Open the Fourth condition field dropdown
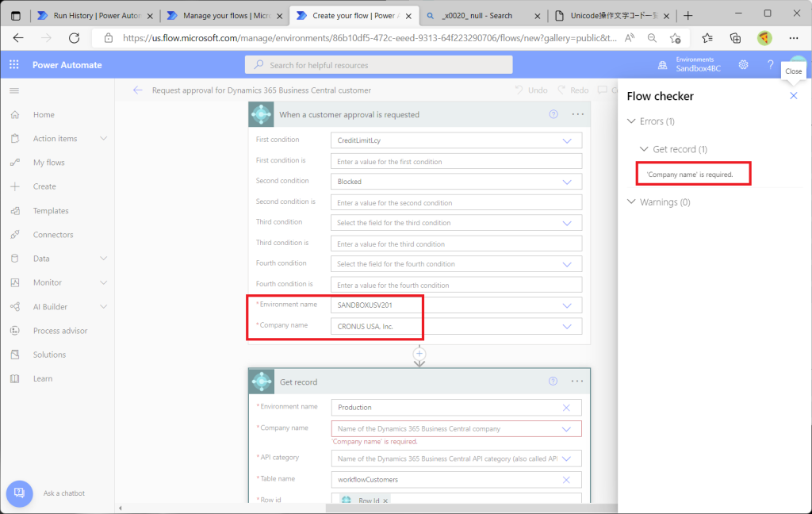This screenshot has width=812, height=514. pos(567,264)
